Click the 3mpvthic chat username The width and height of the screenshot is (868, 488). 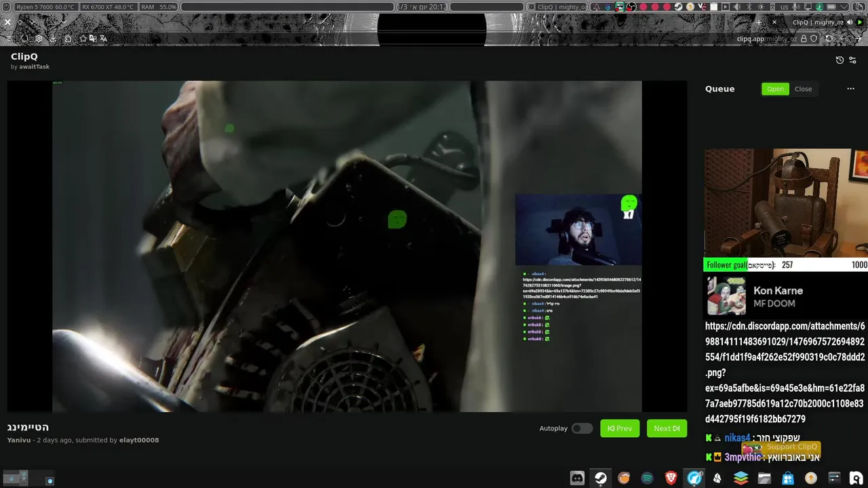point(743,457)
